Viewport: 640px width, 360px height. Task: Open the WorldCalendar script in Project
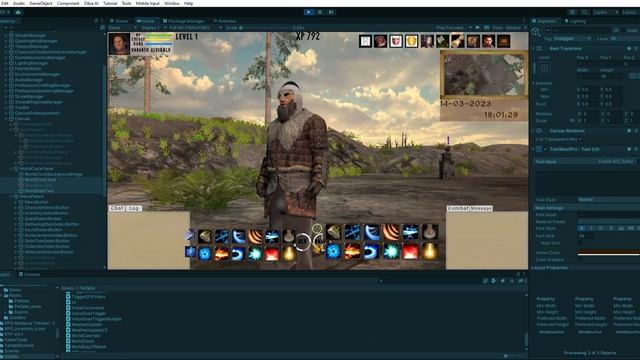coord(86,336)
